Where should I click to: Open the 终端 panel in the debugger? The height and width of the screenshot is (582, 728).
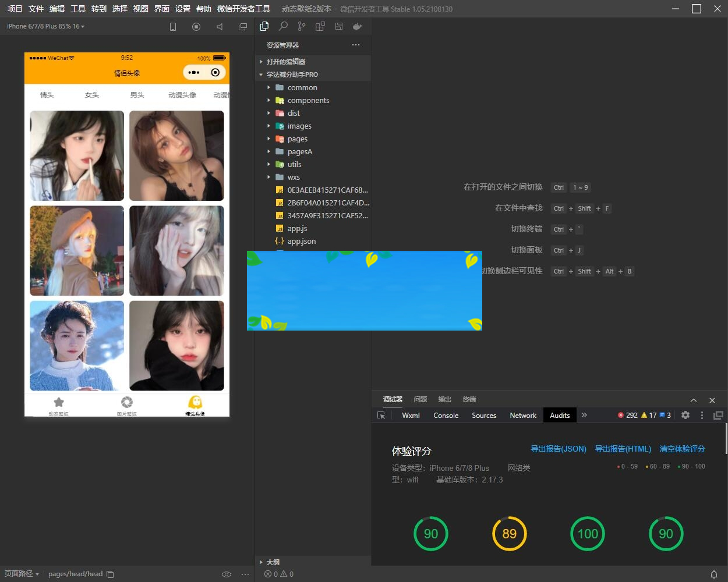[469, 399]
